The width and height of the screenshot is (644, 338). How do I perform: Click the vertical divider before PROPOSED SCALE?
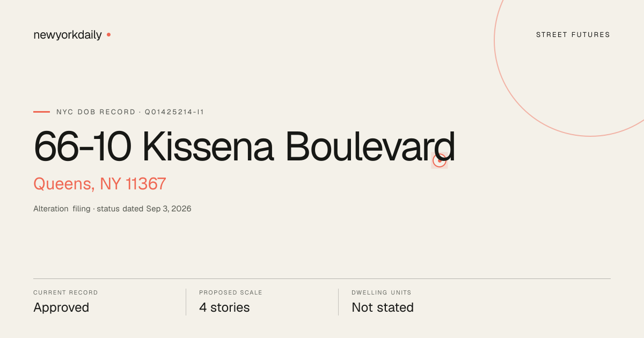click(x=186, y=302)
